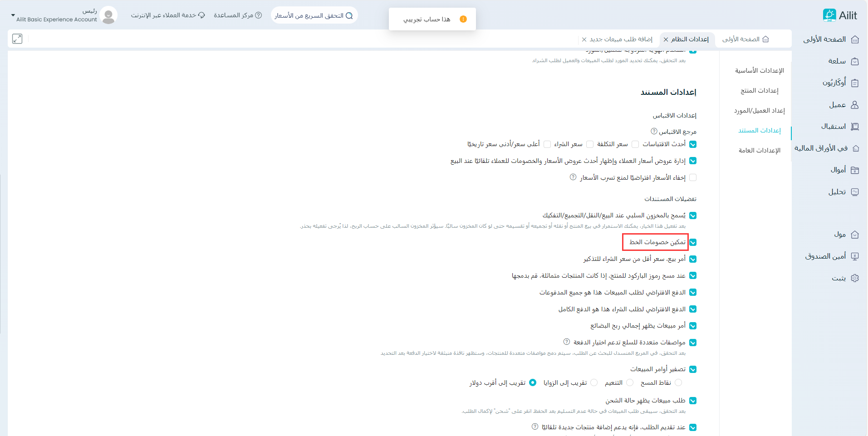Click the settings gear icon in sidebar
This screenshot has height=436, width=868.
pos(855,278)
